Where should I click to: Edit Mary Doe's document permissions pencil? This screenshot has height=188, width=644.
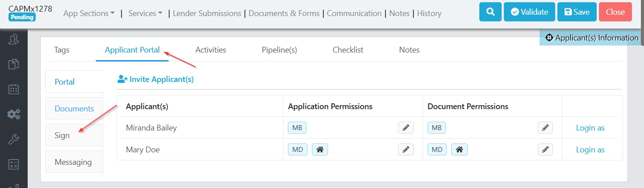pyautogui.click(x=545, y=150)
